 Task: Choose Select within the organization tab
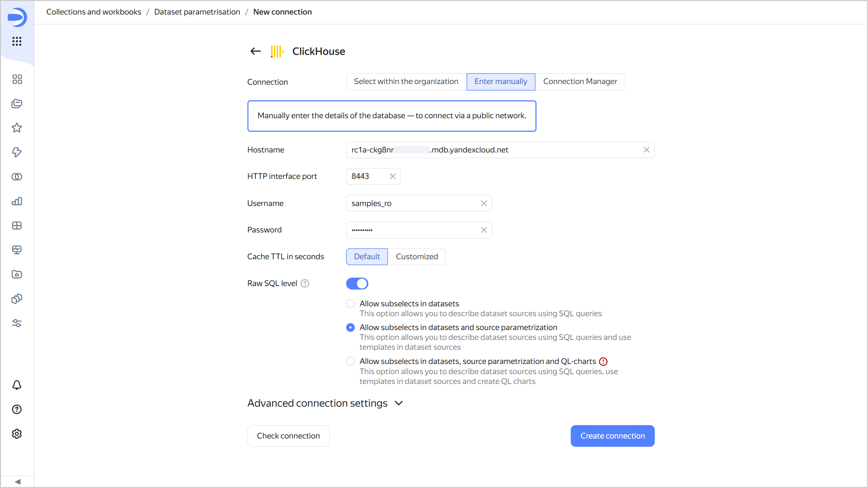click(406, 82)
